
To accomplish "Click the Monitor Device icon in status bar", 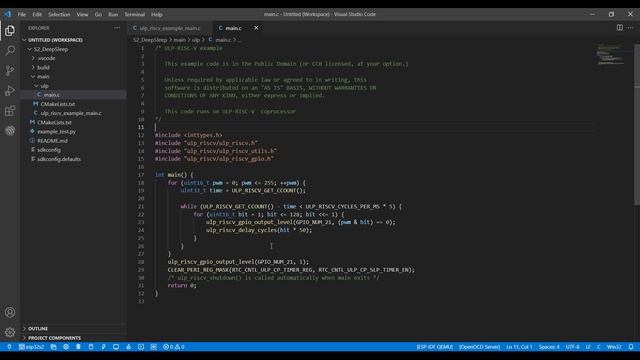I will [x=116, y=347].
